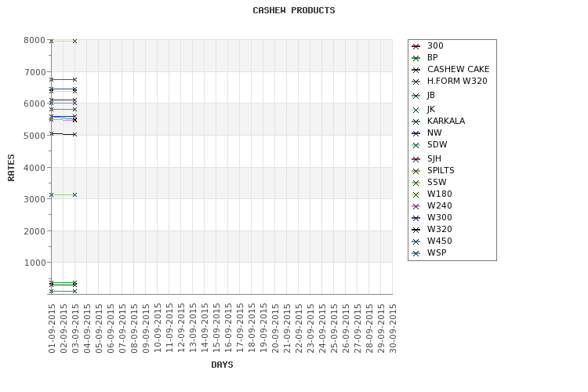Screen dimensions: 588x392
Task: Click legend text 'KARKALA'
Action: pyautogui.click(x=446, y=122)
